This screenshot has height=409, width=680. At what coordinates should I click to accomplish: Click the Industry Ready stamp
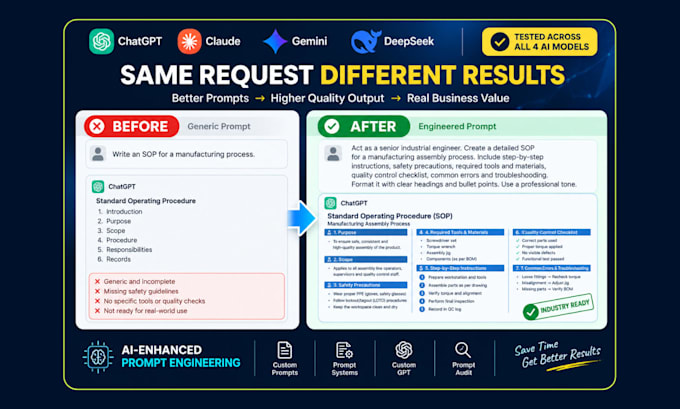[x=558, y=308]
